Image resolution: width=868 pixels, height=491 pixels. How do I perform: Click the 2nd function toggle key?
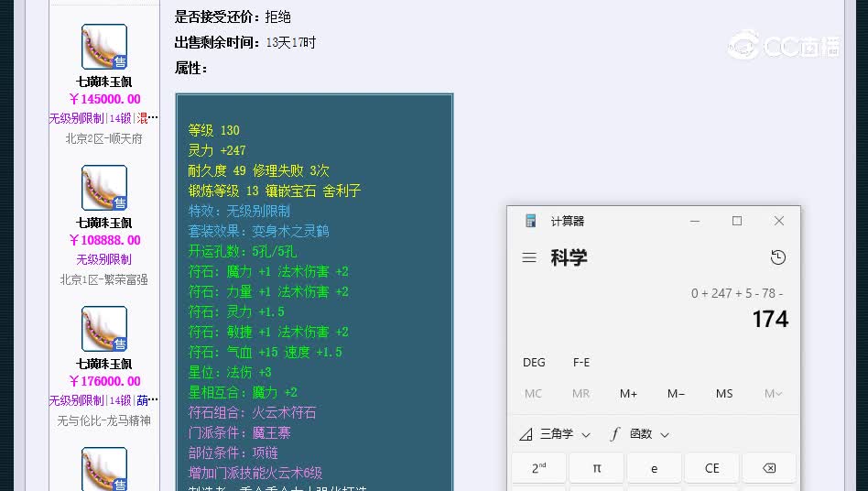(538, 468)
